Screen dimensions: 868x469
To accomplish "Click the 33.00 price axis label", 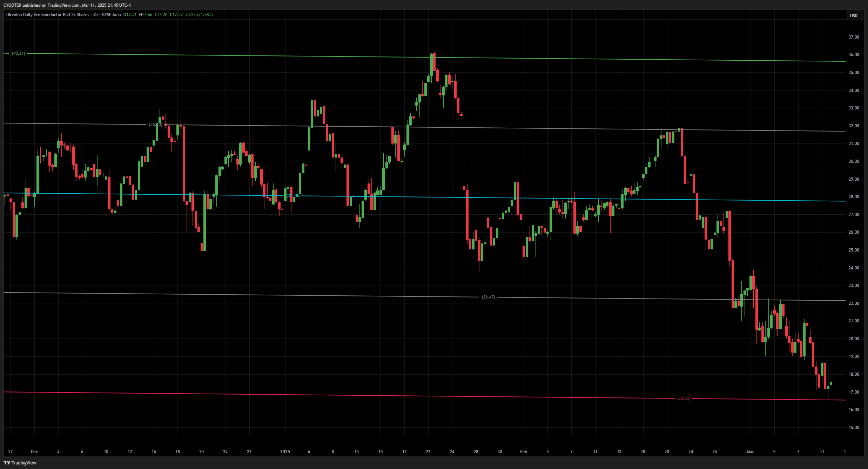I will click(854, 108).
